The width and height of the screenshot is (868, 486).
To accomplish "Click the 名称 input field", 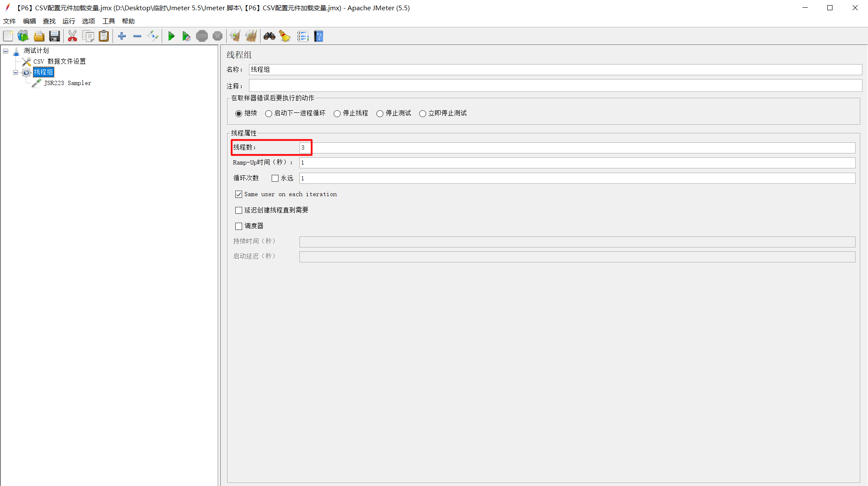I will pyautogui.click(x=555, y=70).
